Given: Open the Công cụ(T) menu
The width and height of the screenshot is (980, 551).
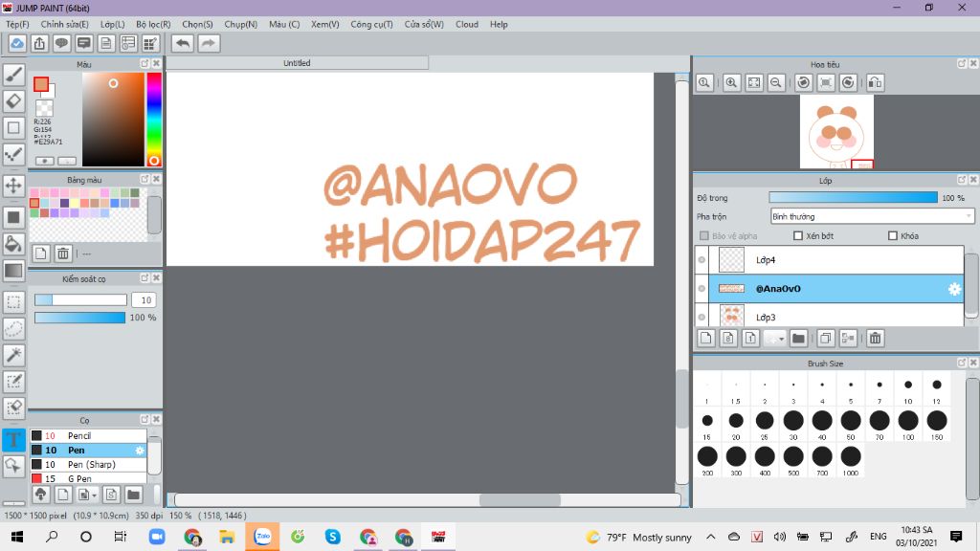Looking at the screenshot, I should [371, 24].
